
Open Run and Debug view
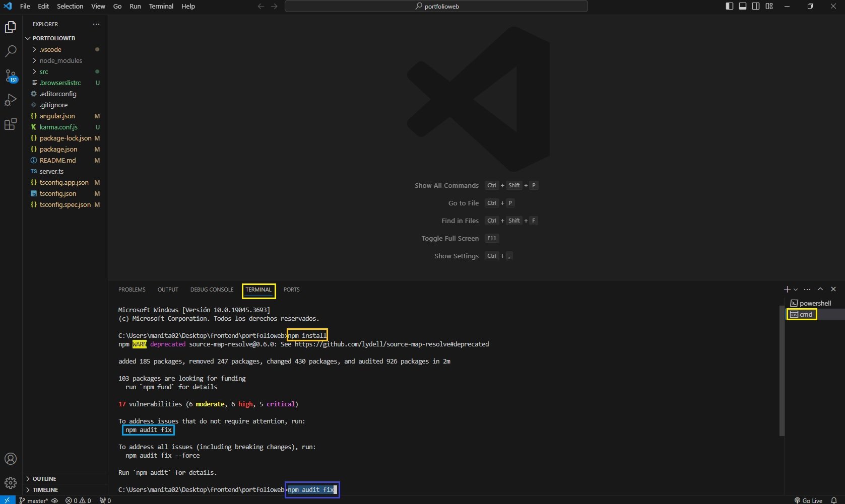pos(11,100)
